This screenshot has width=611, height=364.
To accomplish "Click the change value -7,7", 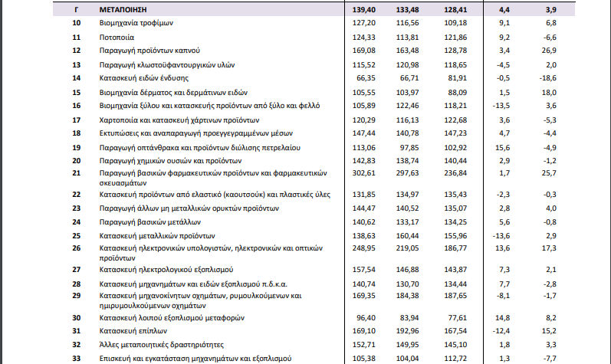I will click(x=550, y=359).
